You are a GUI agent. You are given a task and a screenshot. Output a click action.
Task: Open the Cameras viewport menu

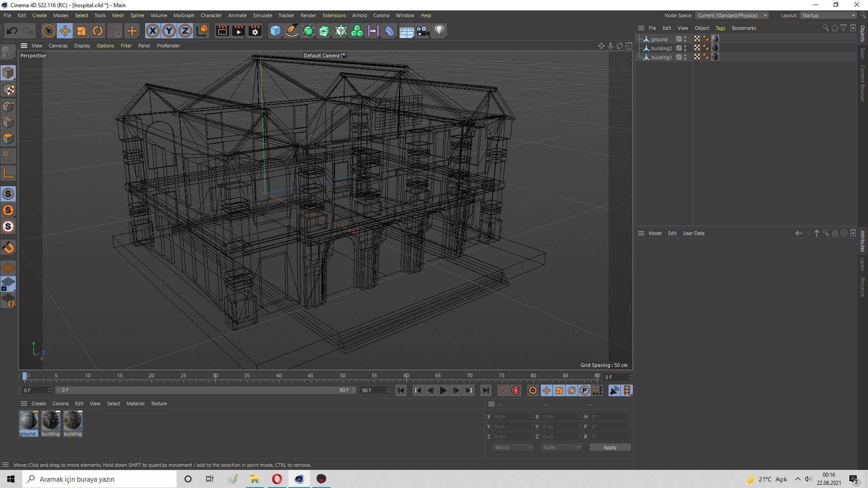click(58, 46)
